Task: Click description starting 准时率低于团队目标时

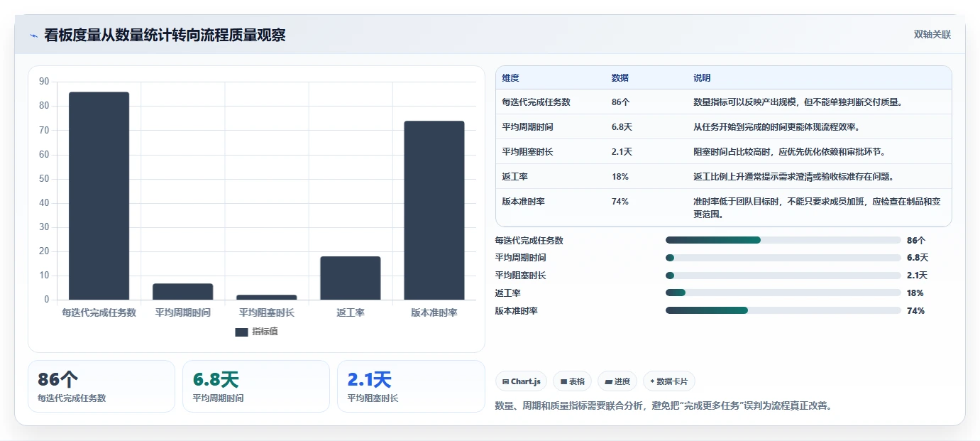Action: (x=817, y=208)
